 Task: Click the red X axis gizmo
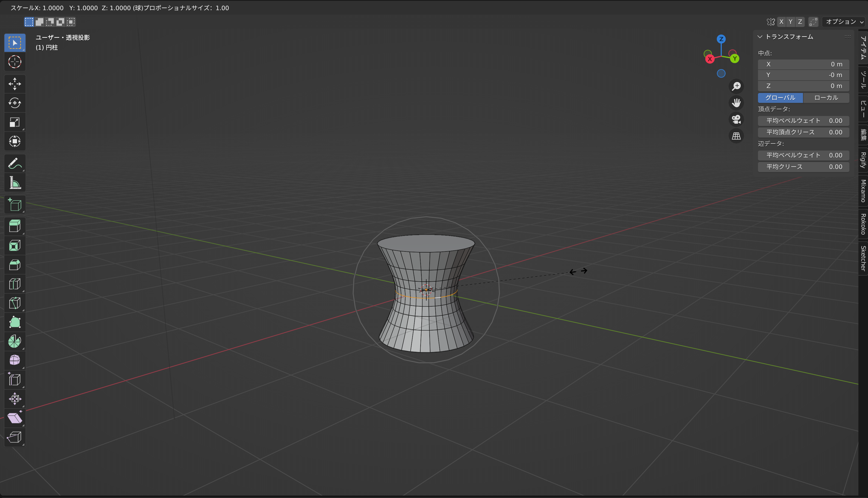[710, 59]
